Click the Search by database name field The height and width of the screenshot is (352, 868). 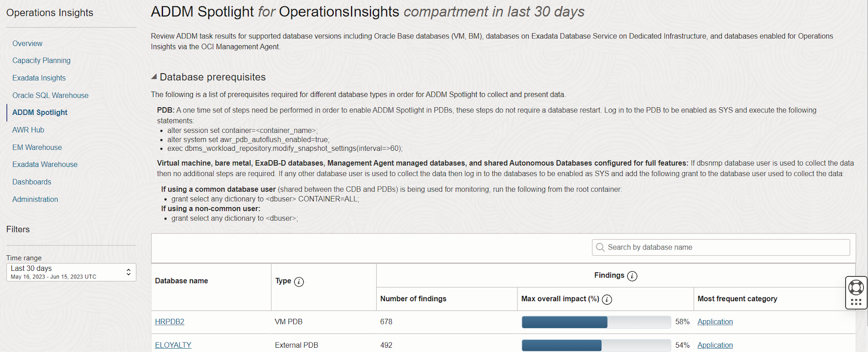coord(687,247)
